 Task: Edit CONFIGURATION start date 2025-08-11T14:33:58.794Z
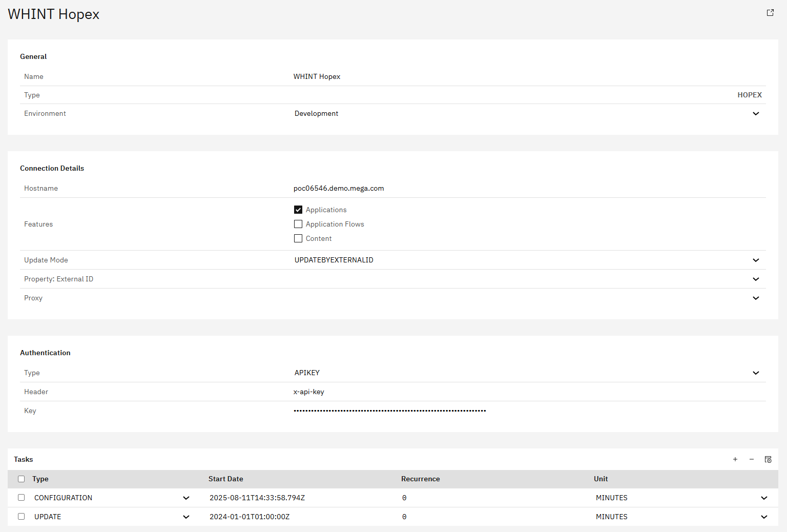(x=302, y=498)
